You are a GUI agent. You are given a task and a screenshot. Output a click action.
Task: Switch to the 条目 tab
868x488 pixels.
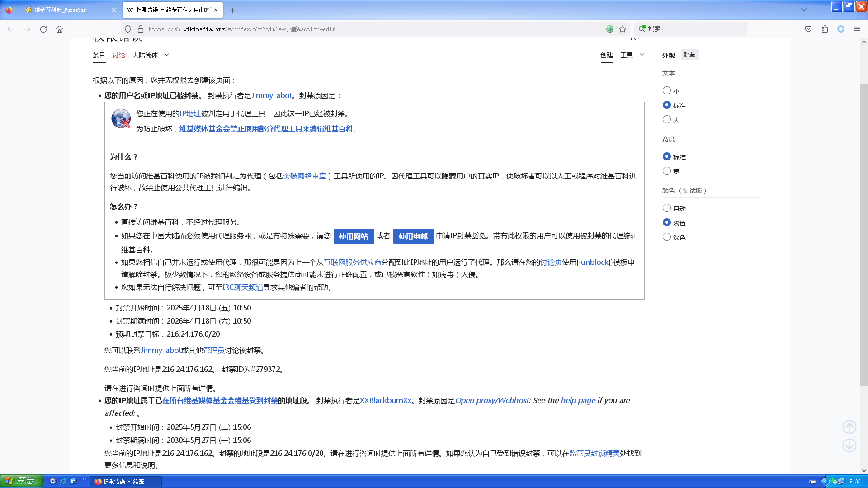pos(99,55)
